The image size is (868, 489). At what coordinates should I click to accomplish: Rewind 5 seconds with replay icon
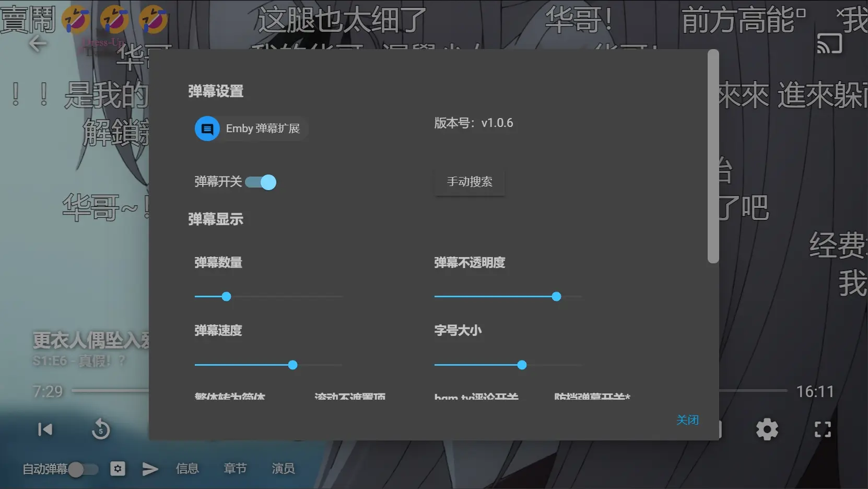[101, 430]
